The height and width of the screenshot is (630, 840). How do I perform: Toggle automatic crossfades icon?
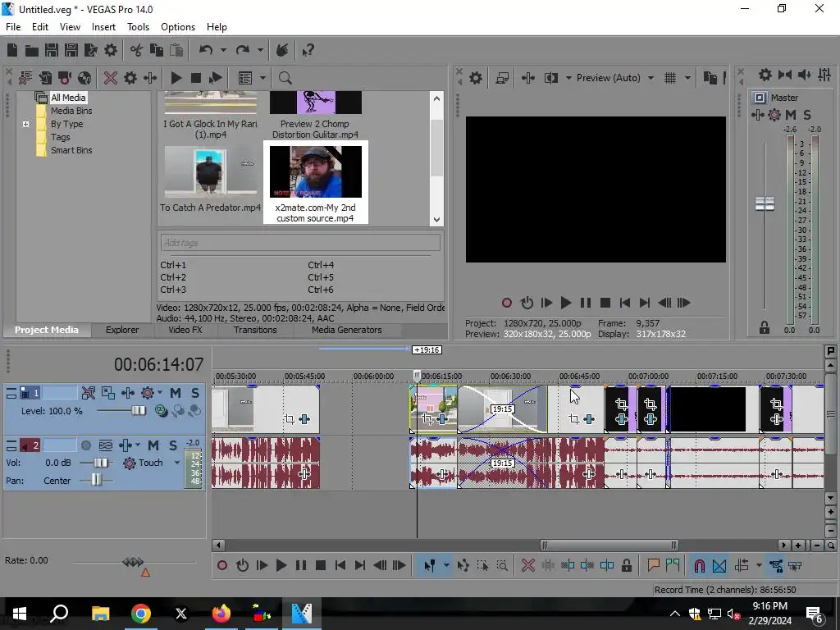coord(719,566)
